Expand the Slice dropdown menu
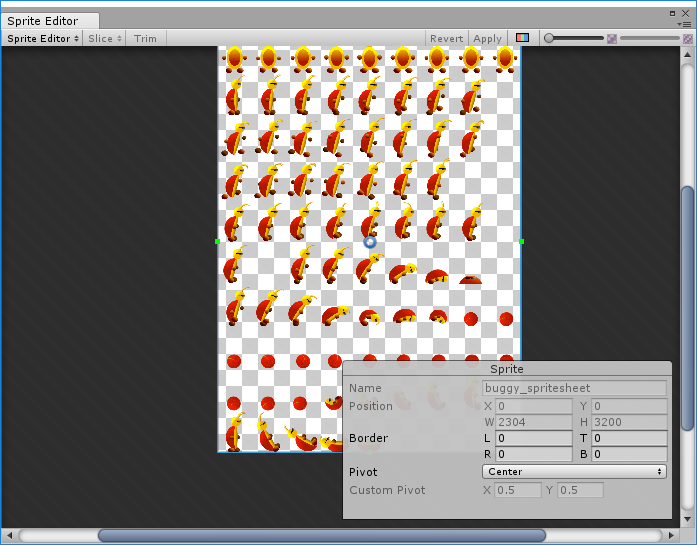The height and width of the screenshot is (545, 697). (x=105, y=38)
